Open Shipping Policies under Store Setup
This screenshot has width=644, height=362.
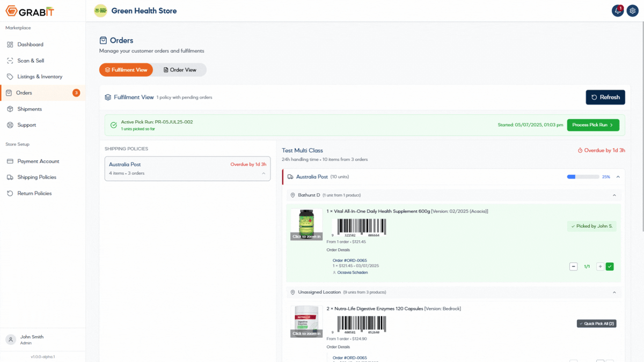click(36, 177)
